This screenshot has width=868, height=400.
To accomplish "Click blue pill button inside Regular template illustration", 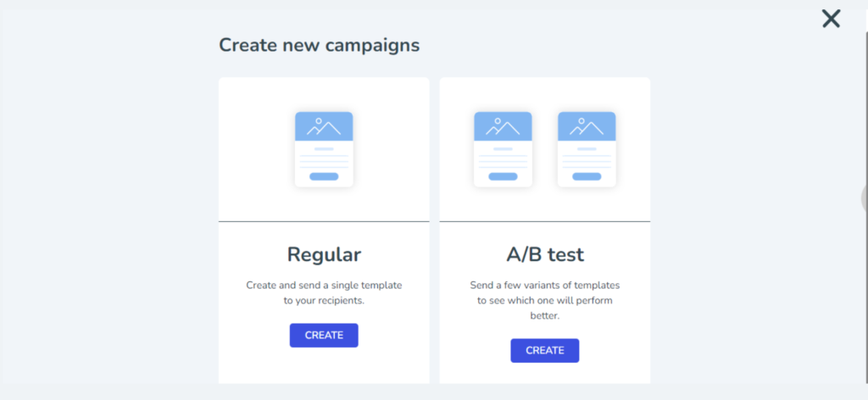I will 324,176.
